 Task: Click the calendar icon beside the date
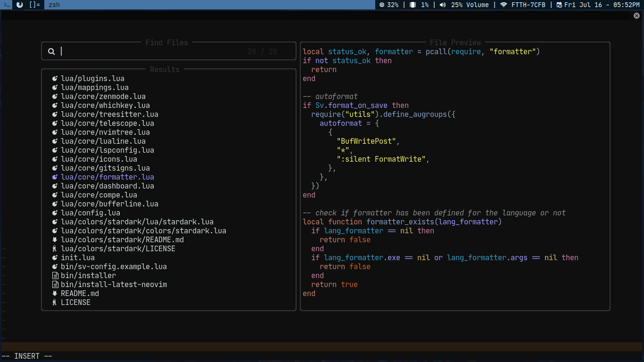pyautogui.click(x=559, y=5)
